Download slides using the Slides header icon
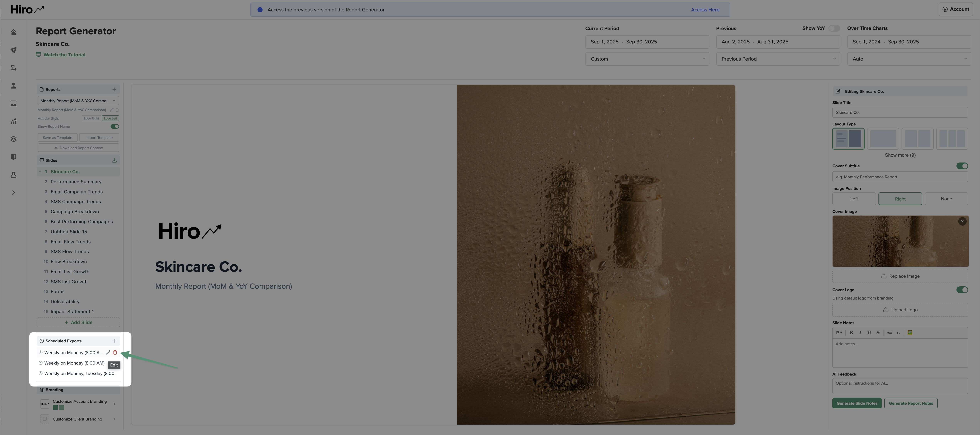 [x=114, y=160]
